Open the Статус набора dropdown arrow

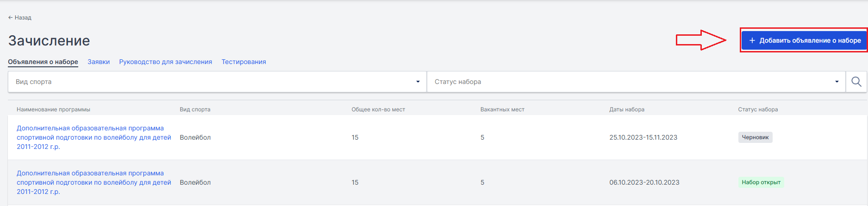(x=837, y=82)
